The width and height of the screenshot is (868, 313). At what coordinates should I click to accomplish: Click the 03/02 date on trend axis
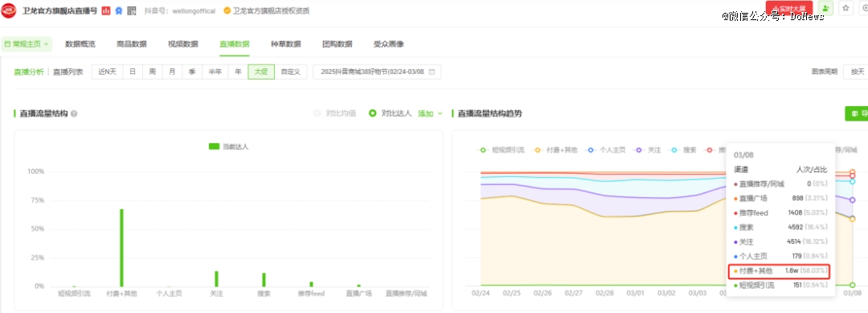coord(666,293)
